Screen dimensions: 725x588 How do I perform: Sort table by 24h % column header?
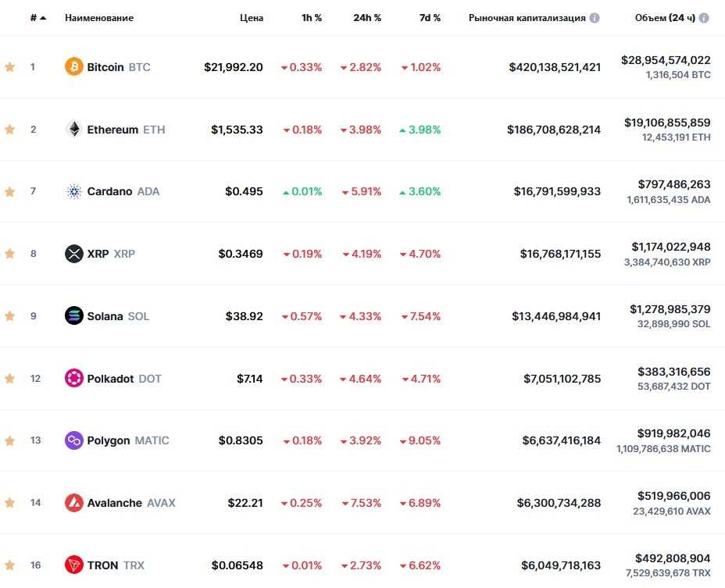click(x=367, y=18)
